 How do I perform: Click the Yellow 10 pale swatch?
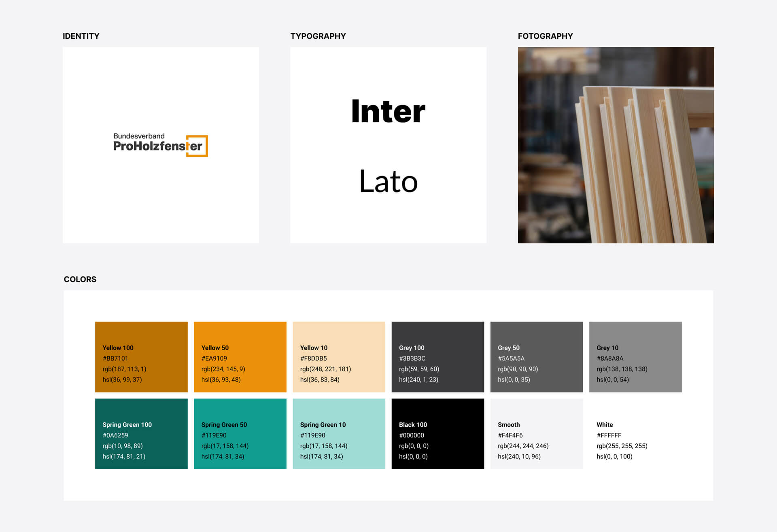[x=339, y=356]
